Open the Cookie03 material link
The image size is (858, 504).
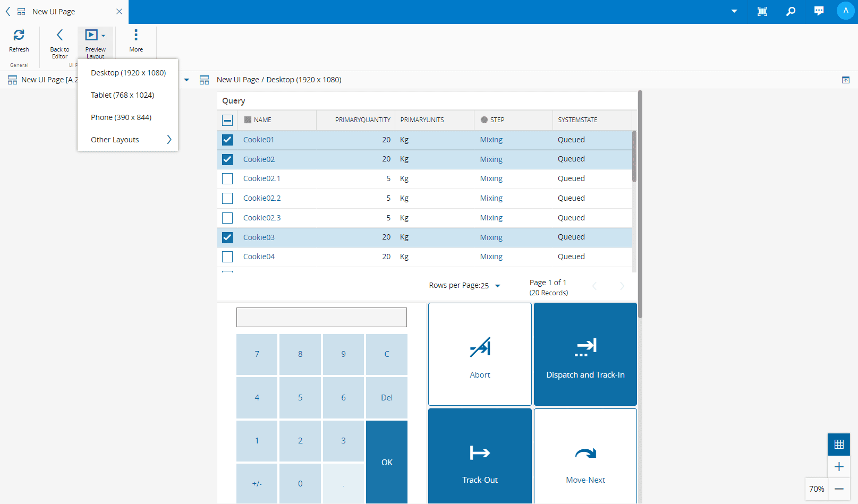click(259, 237)
